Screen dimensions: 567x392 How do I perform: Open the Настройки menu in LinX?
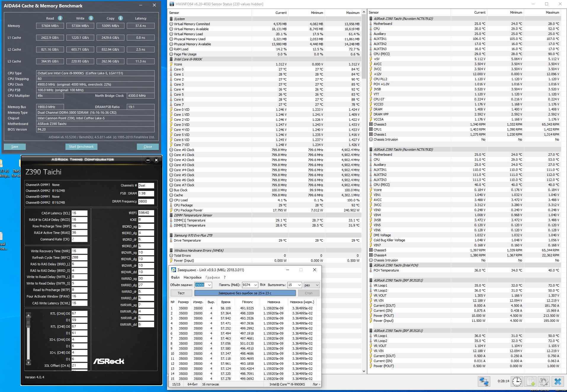193,277
